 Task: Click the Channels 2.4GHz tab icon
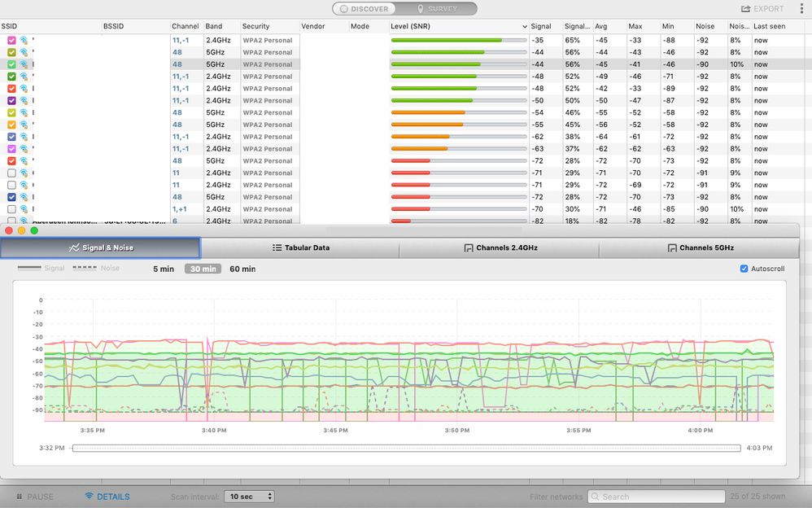tap(468, 248)
